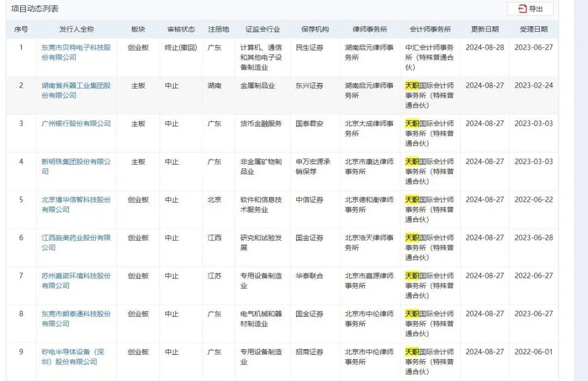The height and width of the screenshot is (381, 588).
Task: Select the 2022-06-27 acceptance date
Action: 534,276
